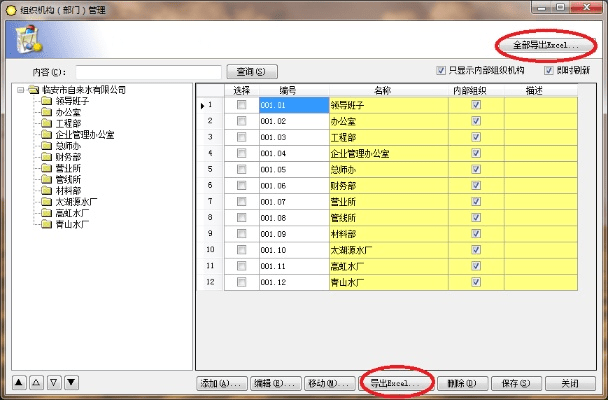
Task: Click the 001.04 code cell
Action: click(x=294, y=153)
